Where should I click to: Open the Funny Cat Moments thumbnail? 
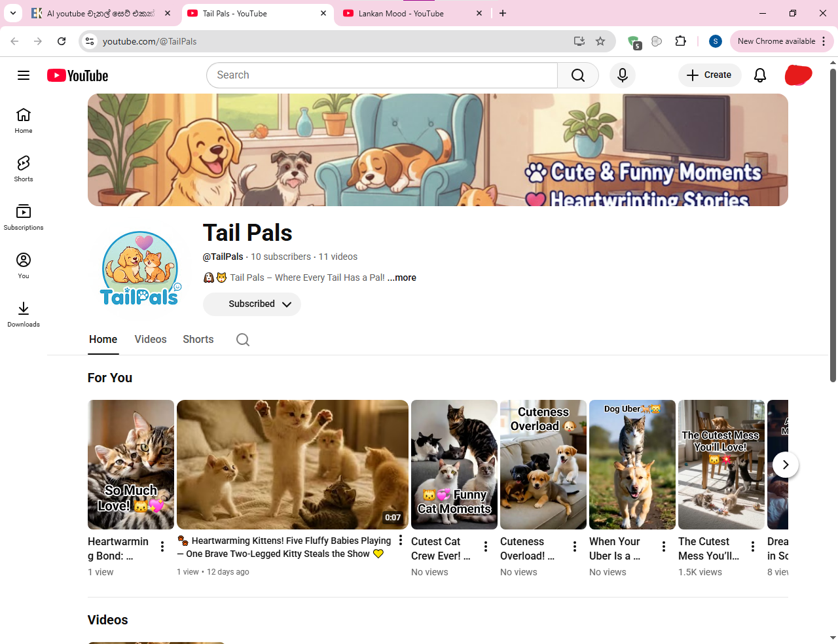pyautogui.click(x=454, y=465)
